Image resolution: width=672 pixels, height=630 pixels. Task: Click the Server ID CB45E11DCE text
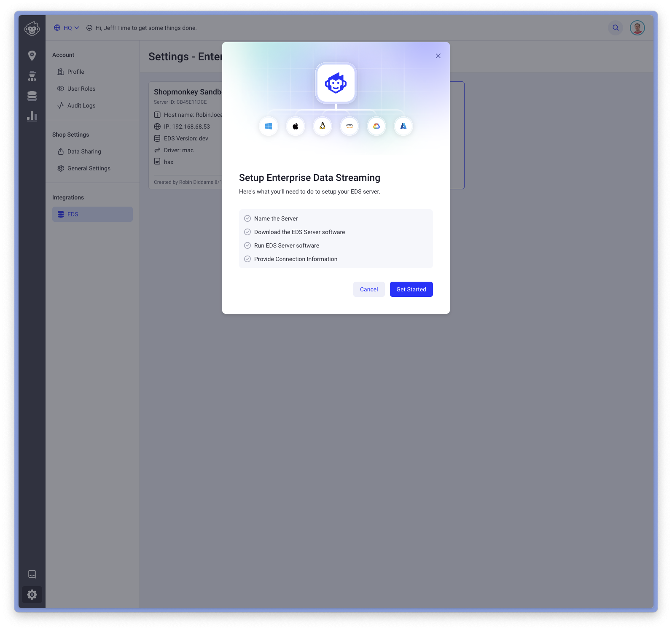(x=180, y=102)
